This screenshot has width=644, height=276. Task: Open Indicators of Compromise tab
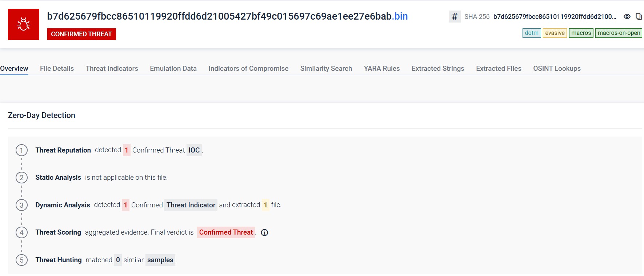point(248,69)
